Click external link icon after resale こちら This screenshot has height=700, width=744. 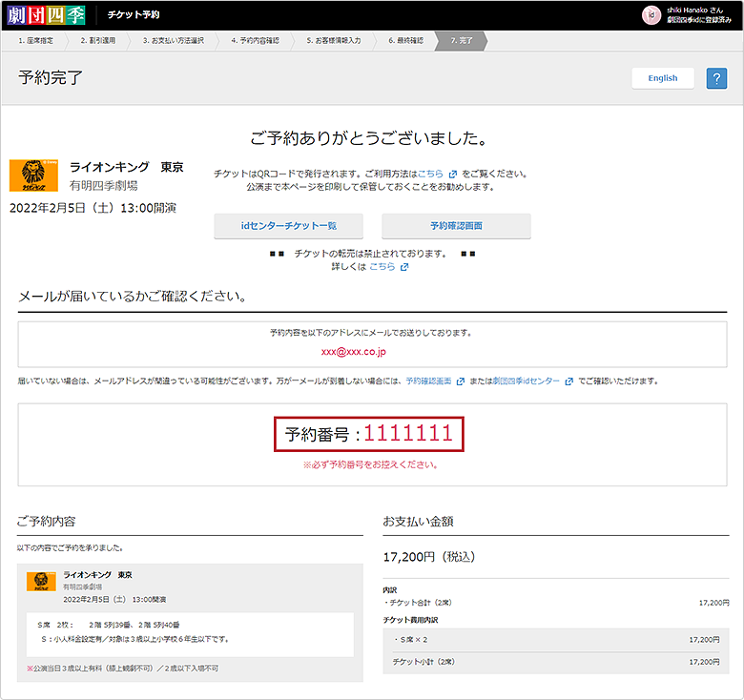click(x=404, y=267)
